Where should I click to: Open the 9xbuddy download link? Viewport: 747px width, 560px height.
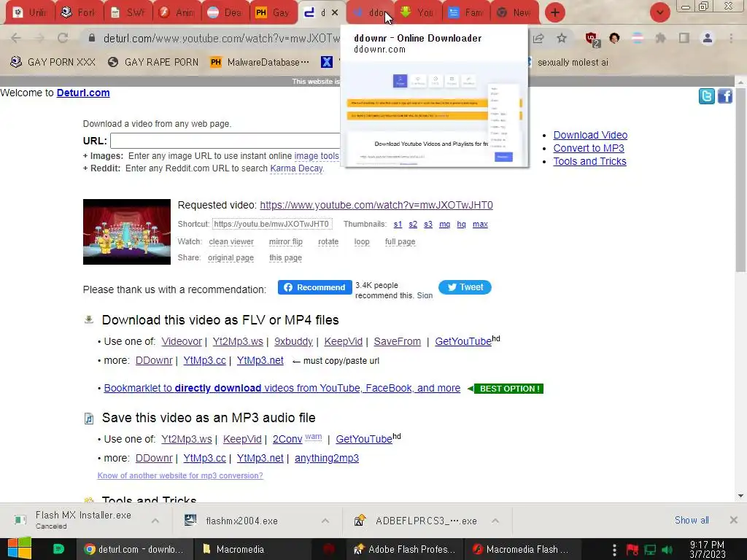click(293, 341)
